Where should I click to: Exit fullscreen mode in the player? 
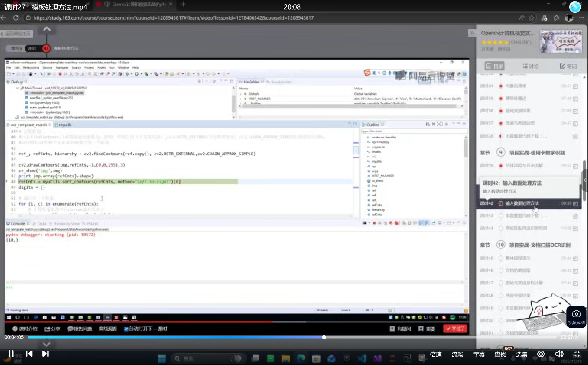(x=577, y=354)
